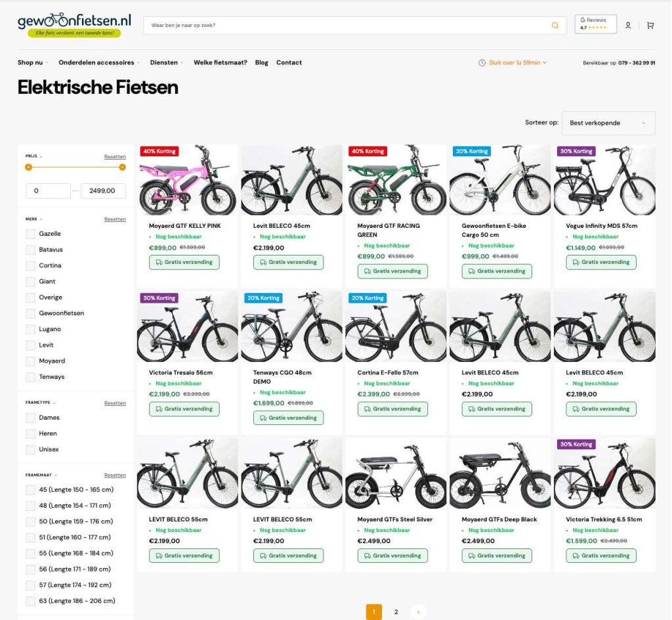Open Moyaerd GTFs Deep Black bike image
Image resolution: width=672 pixels, height=620 pixels.
499,473
